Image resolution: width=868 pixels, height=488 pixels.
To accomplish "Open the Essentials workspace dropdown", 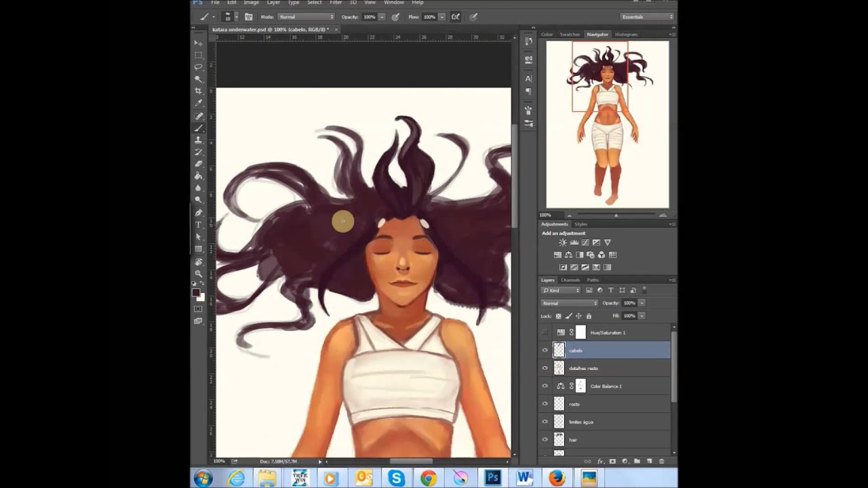I will click(647, 16).
